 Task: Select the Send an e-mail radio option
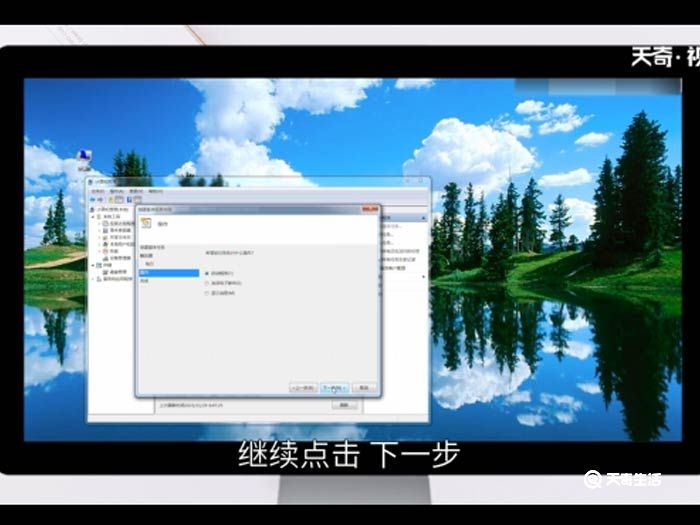207,283
